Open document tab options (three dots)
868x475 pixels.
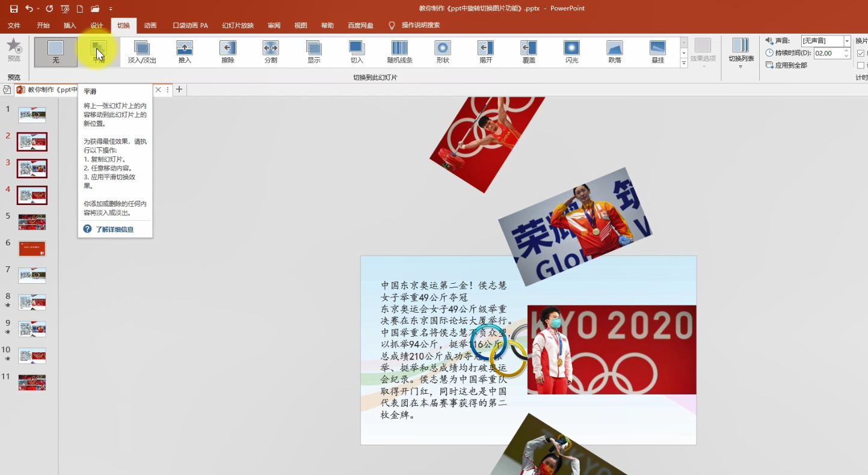pos(168,90)
